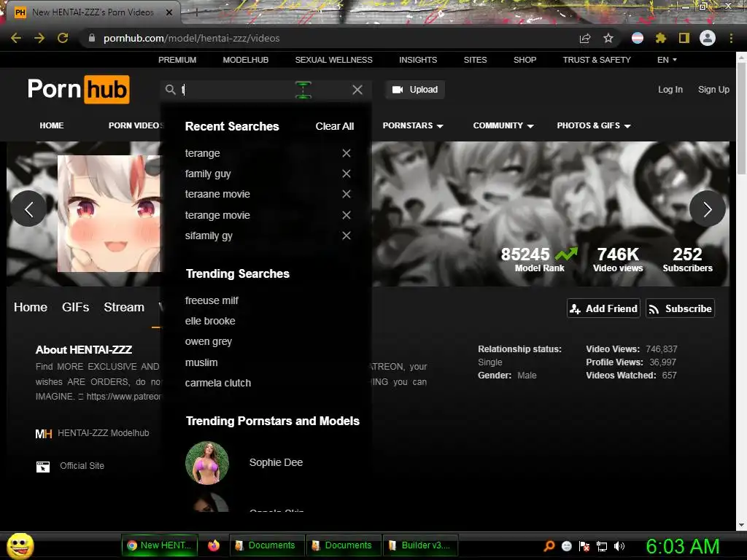Viewport: 747px width, 560px height.
Task: Click the round chat bubble tray icon
Action: pos(567,546)
